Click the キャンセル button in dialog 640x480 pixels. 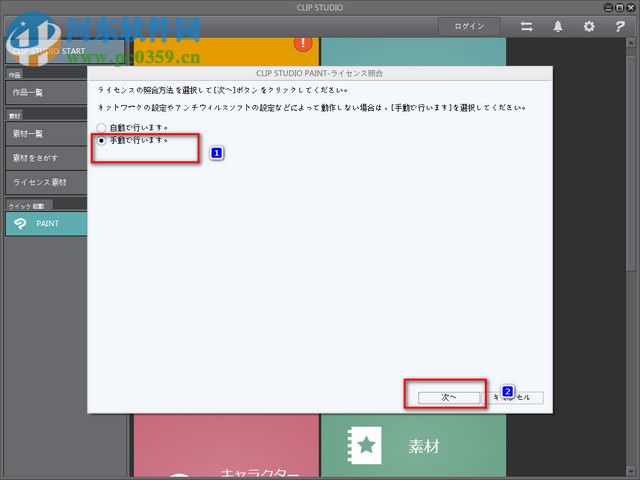click(513, 397)
